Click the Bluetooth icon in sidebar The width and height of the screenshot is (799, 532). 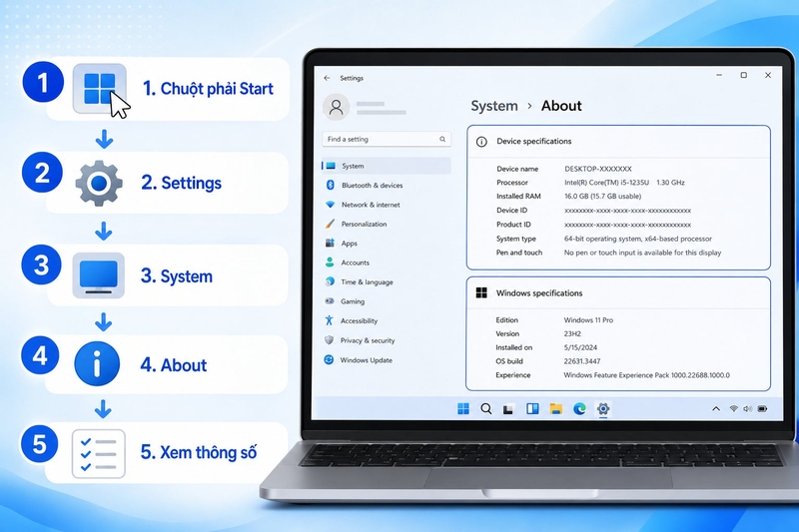331,186
